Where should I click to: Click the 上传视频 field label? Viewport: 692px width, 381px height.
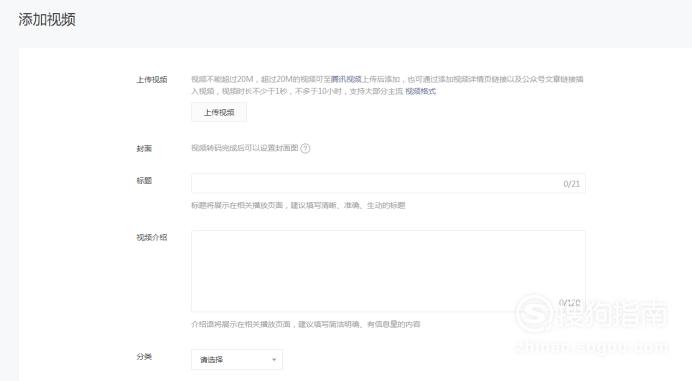pos(151,79)
